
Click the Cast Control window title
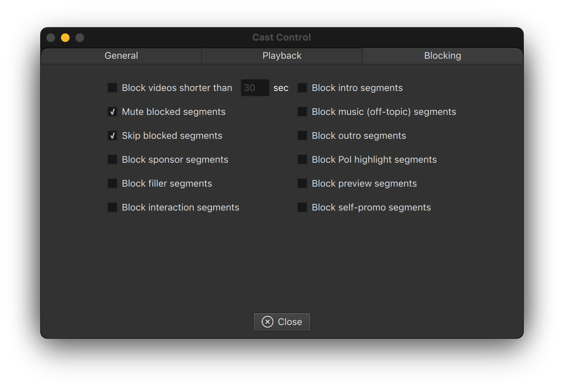(x=282, y=37)
